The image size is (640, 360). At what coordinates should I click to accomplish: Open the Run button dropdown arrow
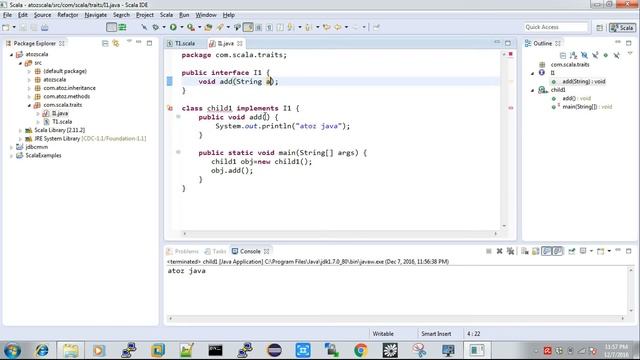(182, 27)
